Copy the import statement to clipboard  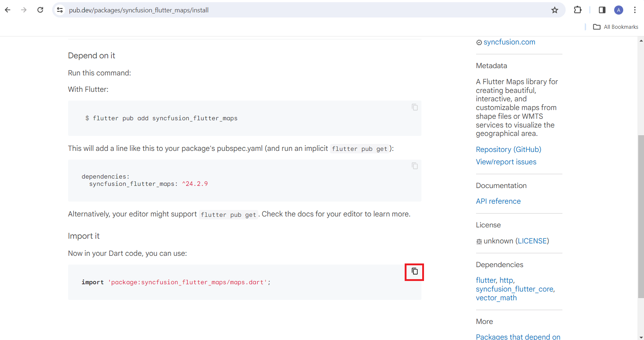pos(415,271)
